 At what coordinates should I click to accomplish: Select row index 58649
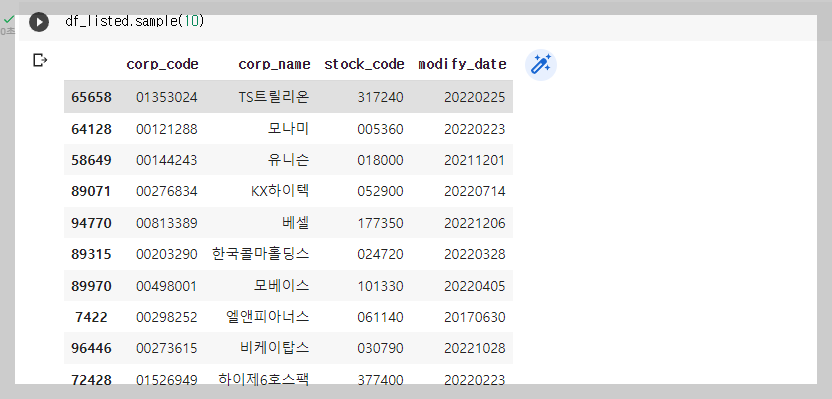tap(91, 160)
